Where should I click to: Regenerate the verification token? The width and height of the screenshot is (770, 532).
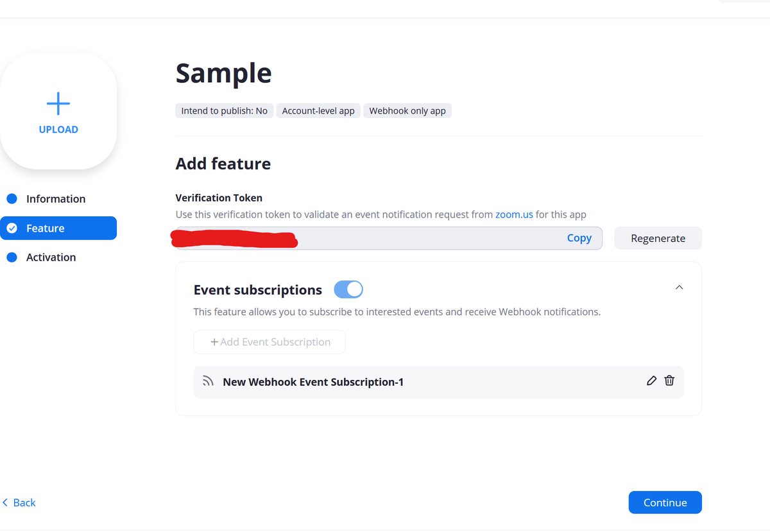tap(658, 238)
